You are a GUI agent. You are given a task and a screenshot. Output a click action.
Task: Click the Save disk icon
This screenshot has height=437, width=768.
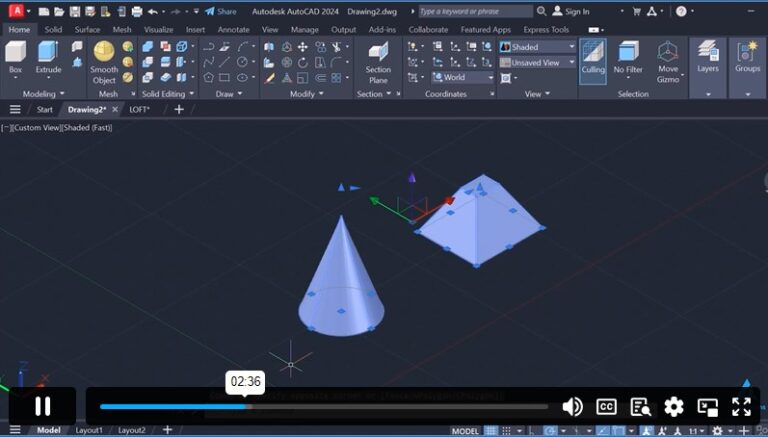74,11
